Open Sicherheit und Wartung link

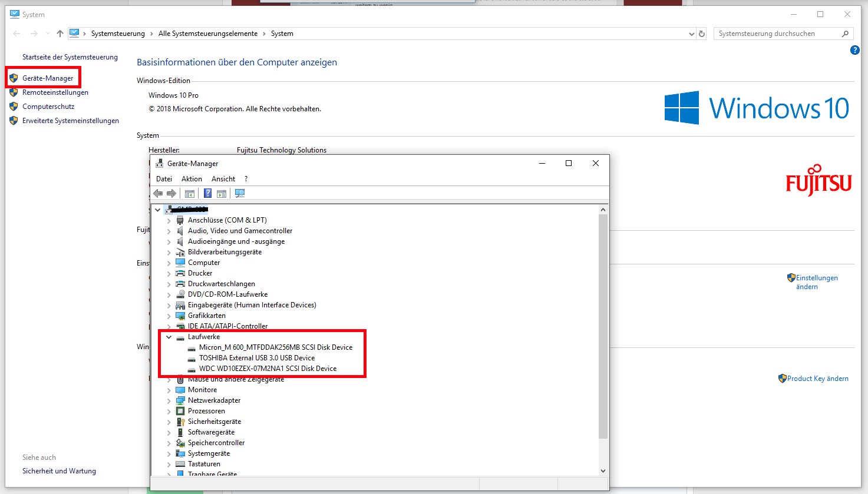[59, 471]
